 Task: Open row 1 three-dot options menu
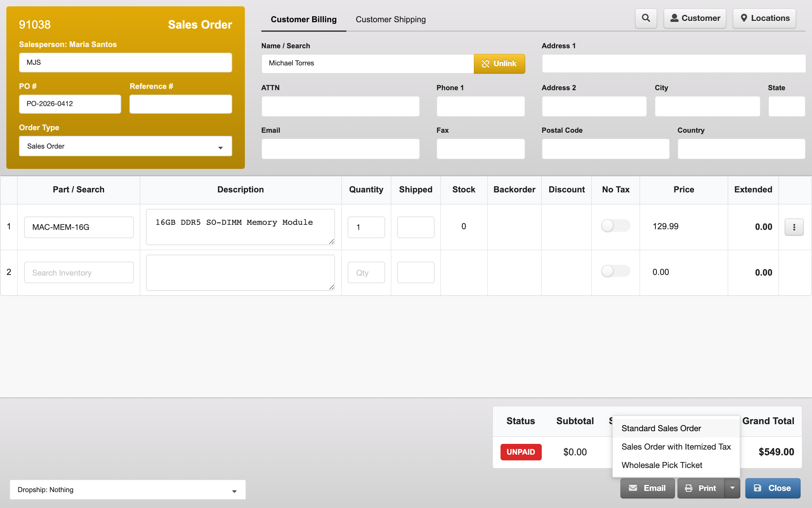pos(794,227)
